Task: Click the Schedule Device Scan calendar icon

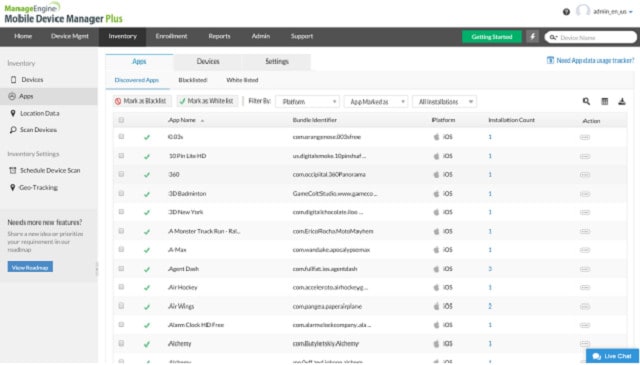Action: (13, 170)
